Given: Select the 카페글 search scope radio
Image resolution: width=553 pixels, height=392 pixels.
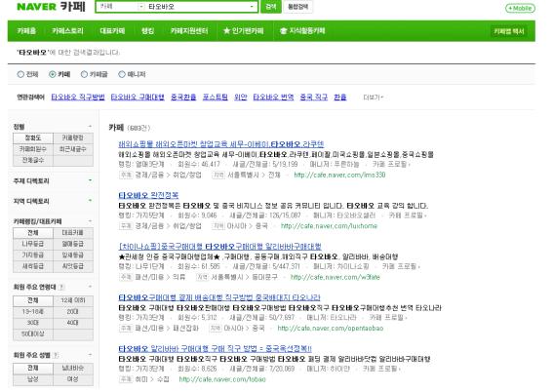Looking at the screenshot, I should [84, 74].
